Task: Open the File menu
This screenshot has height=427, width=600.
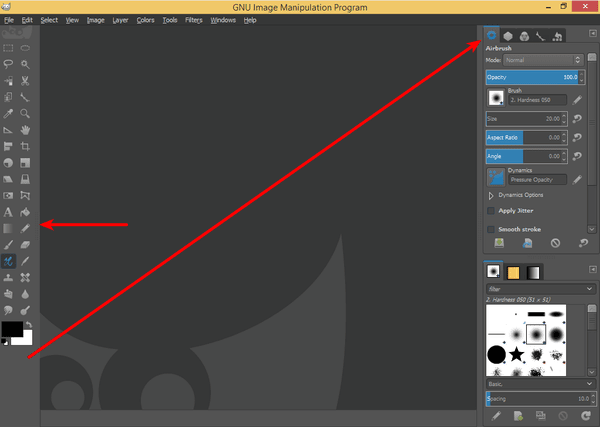Action: tap(9, 20)
